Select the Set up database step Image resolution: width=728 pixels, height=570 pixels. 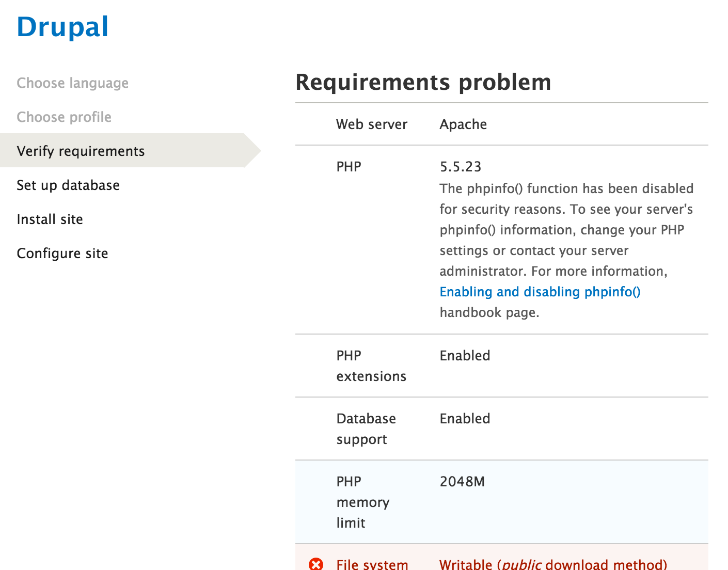[x=68, y=185]
